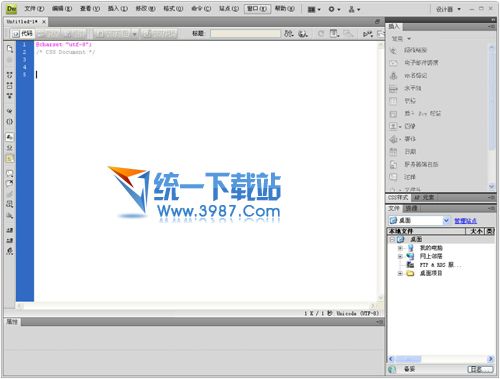Switch to 代码 (Code) view

(x=23, y=34)
